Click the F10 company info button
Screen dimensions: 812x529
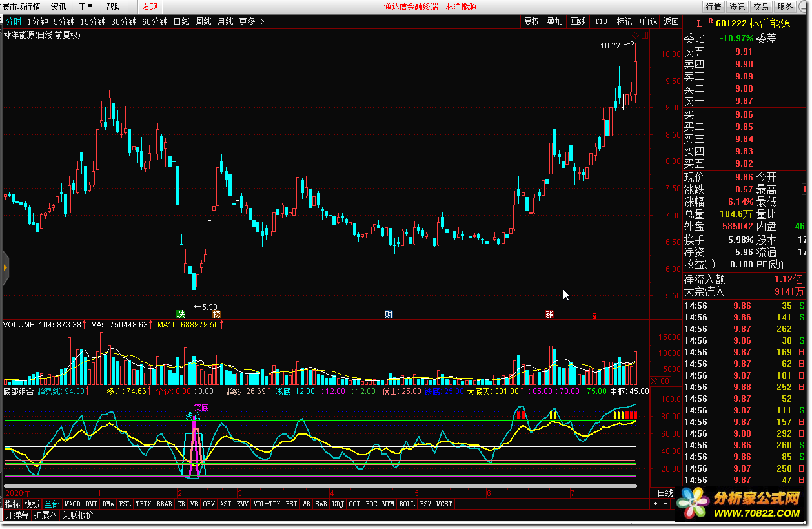601,21
